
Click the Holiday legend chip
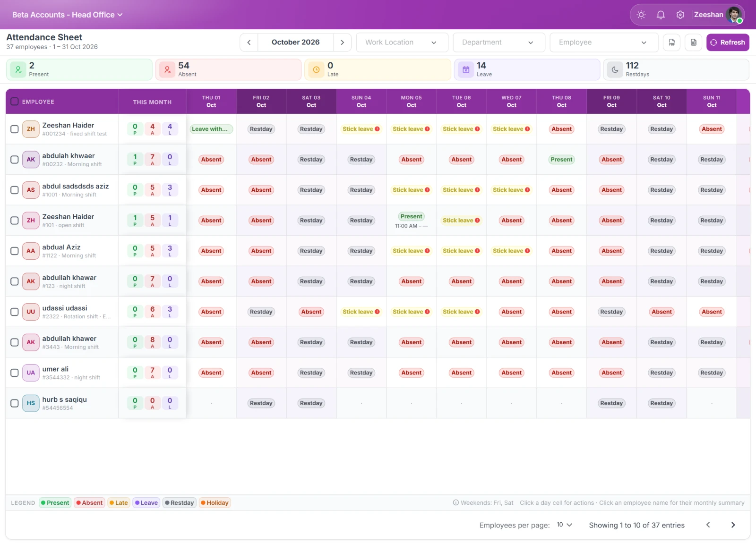point(215,503)
